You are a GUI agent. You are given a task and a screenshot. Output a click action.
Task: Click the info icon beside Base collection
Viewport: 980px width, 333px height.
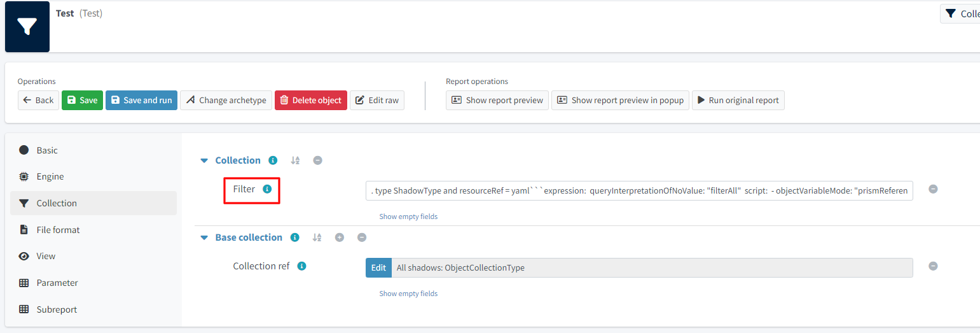294,237
